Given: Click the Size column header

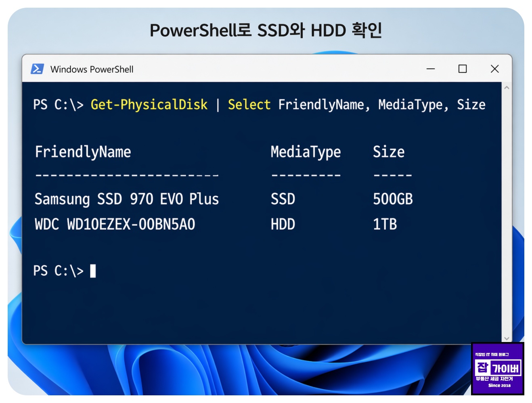Looking at the screenshot, I should click(389, 152).
